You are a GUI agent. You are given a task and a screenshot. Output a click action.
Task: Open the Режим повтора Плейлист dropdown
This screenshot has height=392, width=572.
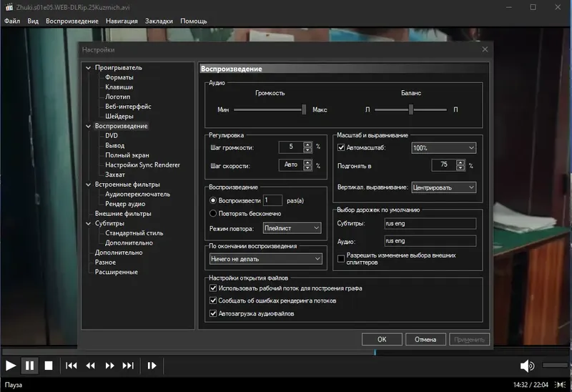[x=292, y=227]
